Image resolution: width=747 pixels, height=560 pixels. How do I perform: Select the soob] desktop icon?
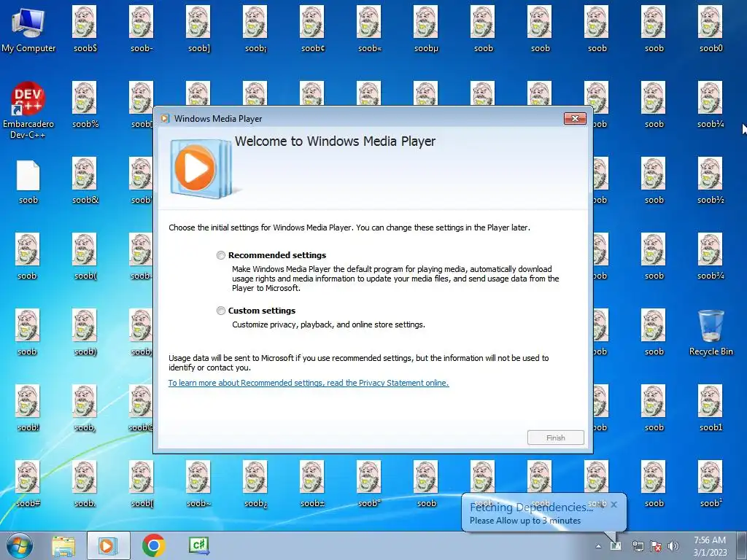(x=198, y=28)
